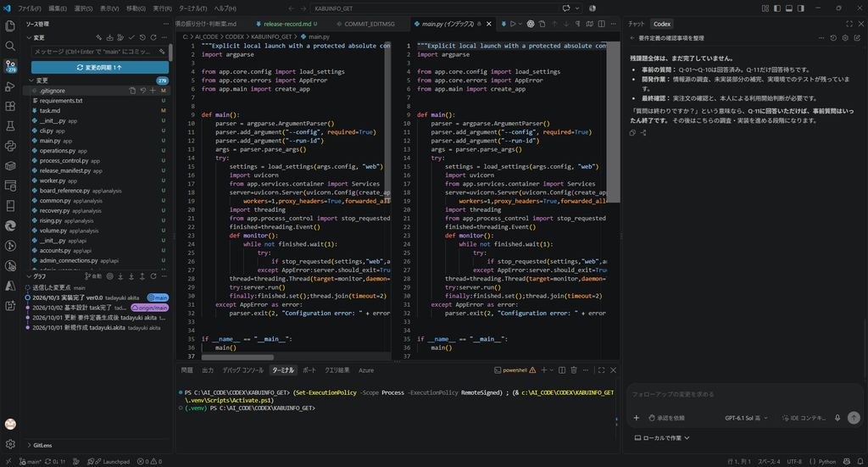This screenshot has width=868, height=467.
Task: Open run dropdown arrow next to play button
Action: coord(520,24)
